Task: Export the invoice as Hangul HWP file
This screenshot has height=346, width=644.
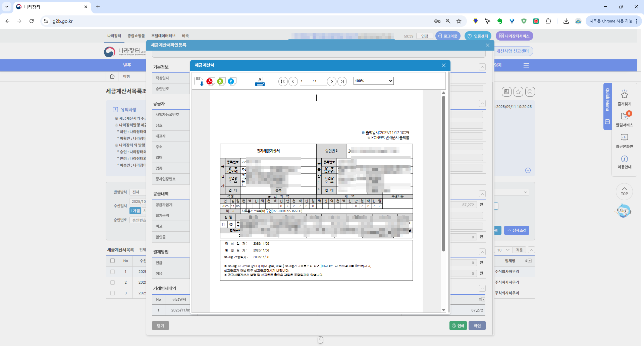Action: pyautogui.click(x=232, y=81)
